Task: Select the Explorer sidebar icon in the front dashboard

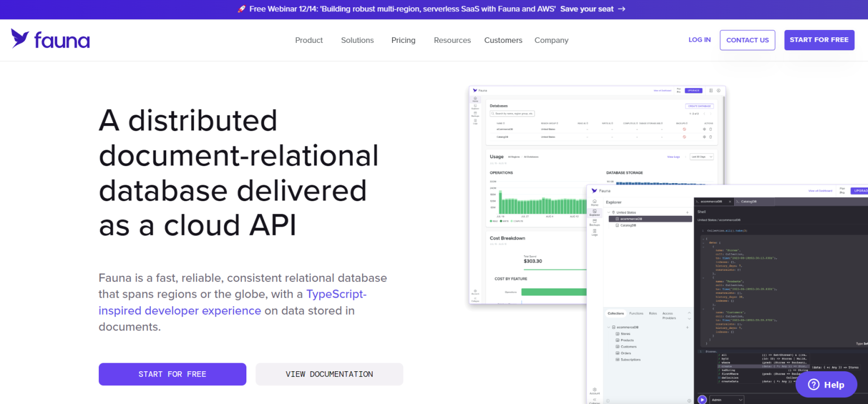Action: 594,212
